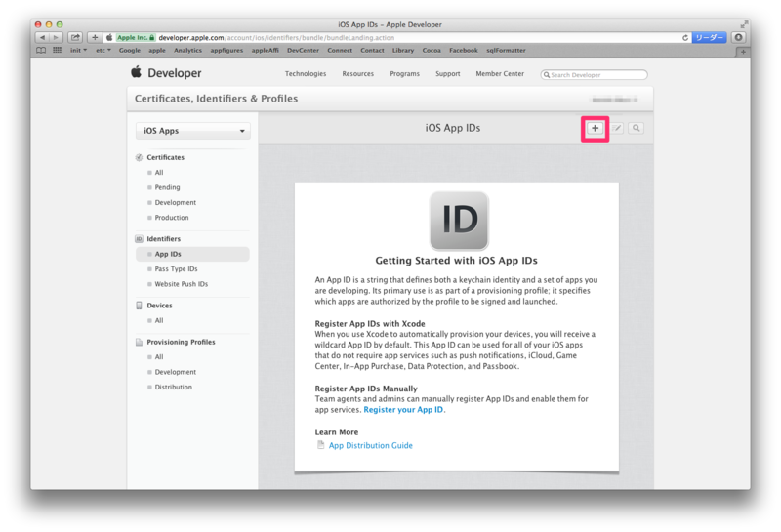This screenshot has width=781, height=532.
Task: Open the Technologies navigation menu
Action: click(x=306, y=74)
